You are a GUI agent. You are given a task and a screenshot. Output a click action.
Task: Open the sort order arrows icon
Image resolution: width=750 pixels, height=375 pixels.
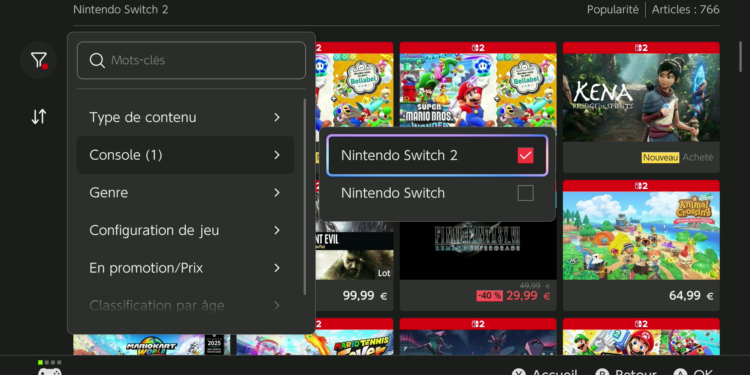[39, 117]
